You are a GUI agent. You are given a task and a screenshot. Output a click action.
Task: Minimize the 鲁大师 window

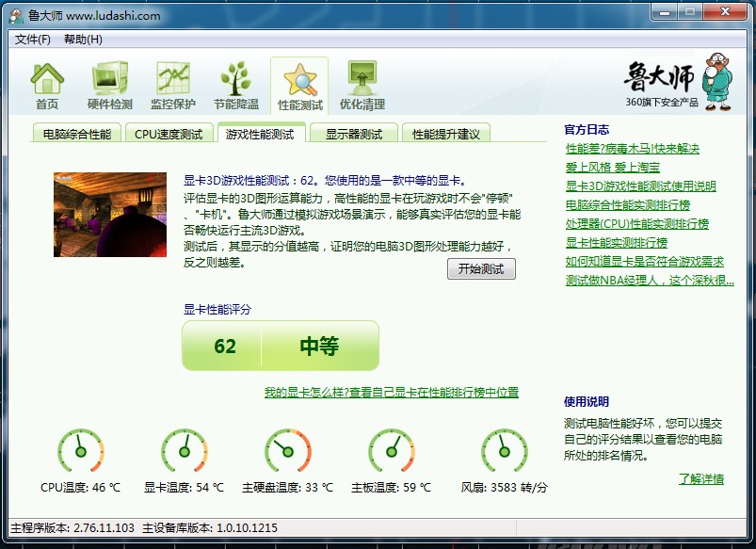coord(665,12)
